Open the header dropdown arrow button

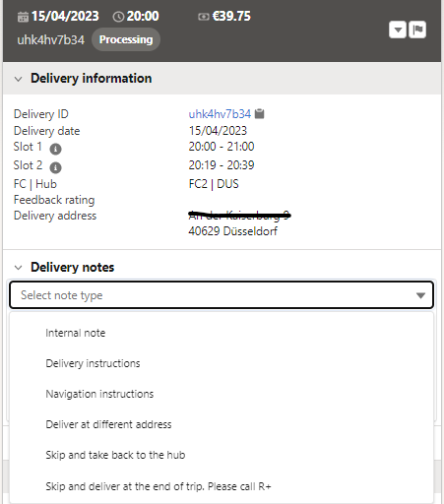coord(398,30)
